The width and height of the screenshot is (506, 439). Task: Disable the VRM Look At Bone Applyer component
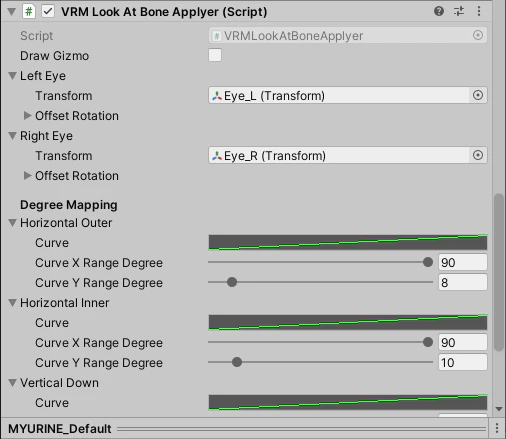(x=48, y=12)
